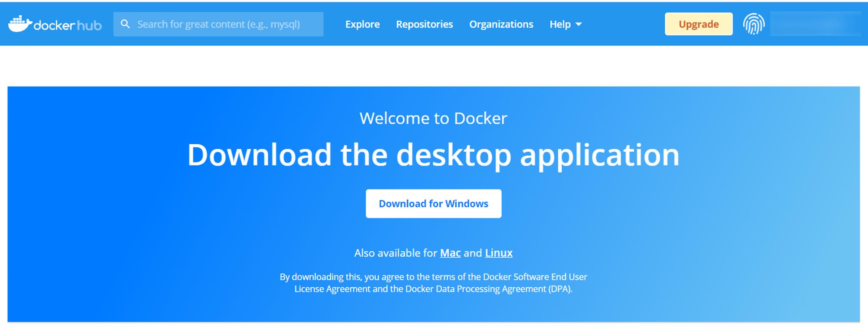
Task: Click the search magnifier icon
Action: tap(125, 24)
